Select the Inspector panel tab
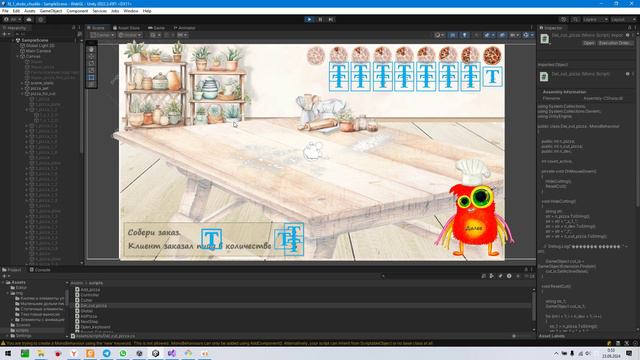The image size is (640, 360). click(x=551, y=28)
